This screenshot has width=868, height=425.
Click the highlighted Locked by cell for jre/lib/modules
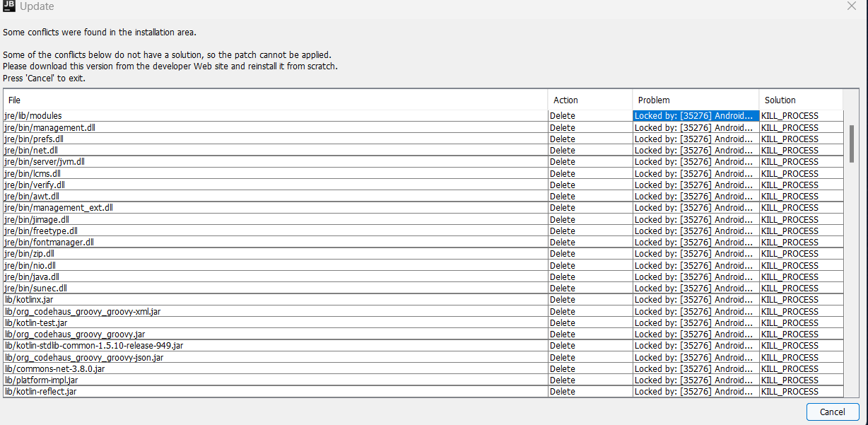click(696, 116)
